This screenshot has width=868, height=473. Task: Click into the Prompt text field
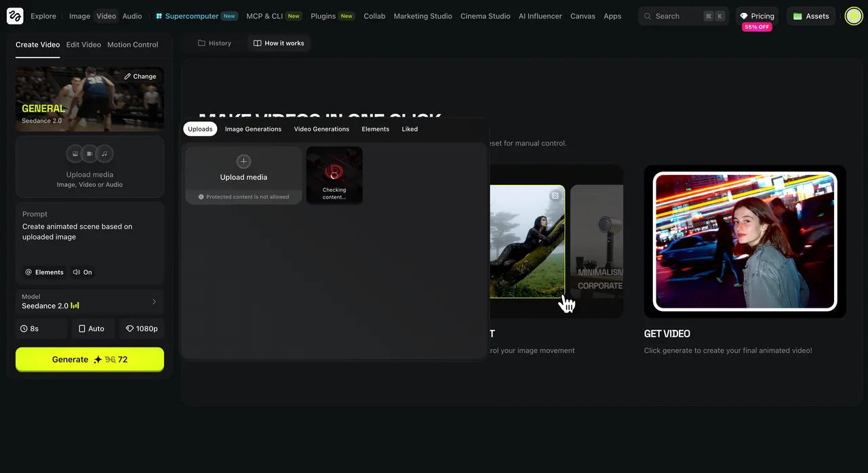(x=90, y=232)
